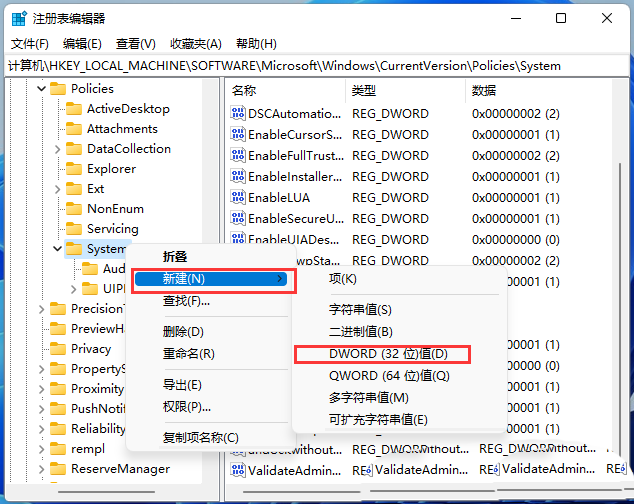Choose DWORD (32-bit) value from submenu
This screenshot has width=634, height=504.
(388, 354)
